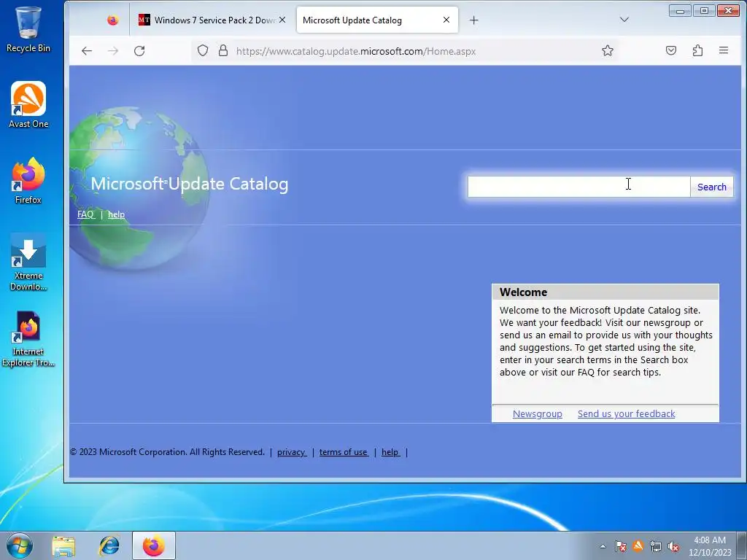This screenshot has width=747, height=560.
Task: Open the Newsgroup link
Action: tap(538, 414)
